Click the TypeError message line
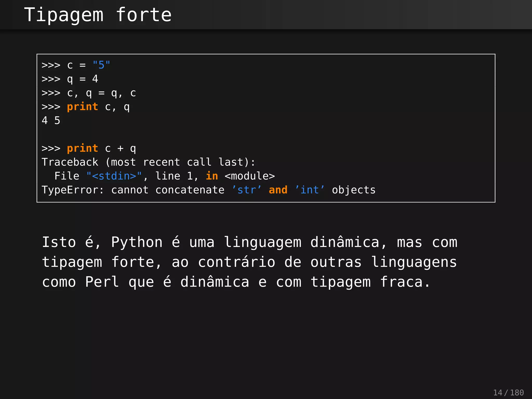Screen dimensions: 532x399 (209, 190)
